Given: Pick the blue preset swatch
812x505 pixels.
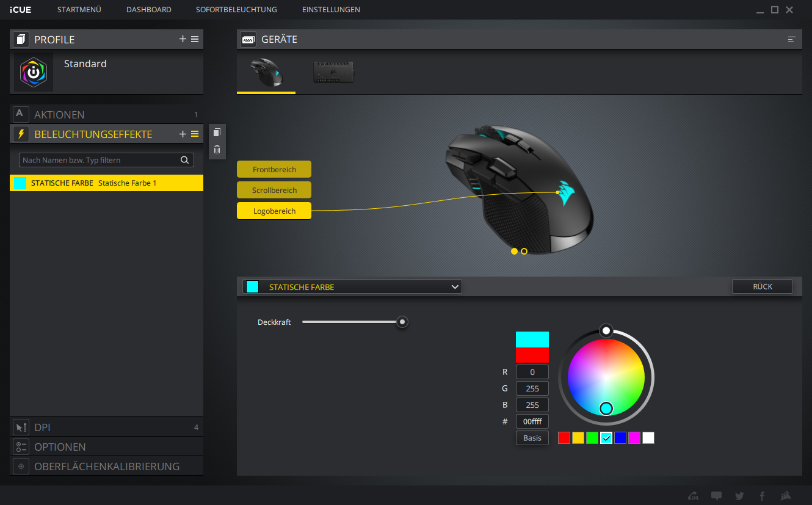Looking at the screenshot, I should 620,438.
